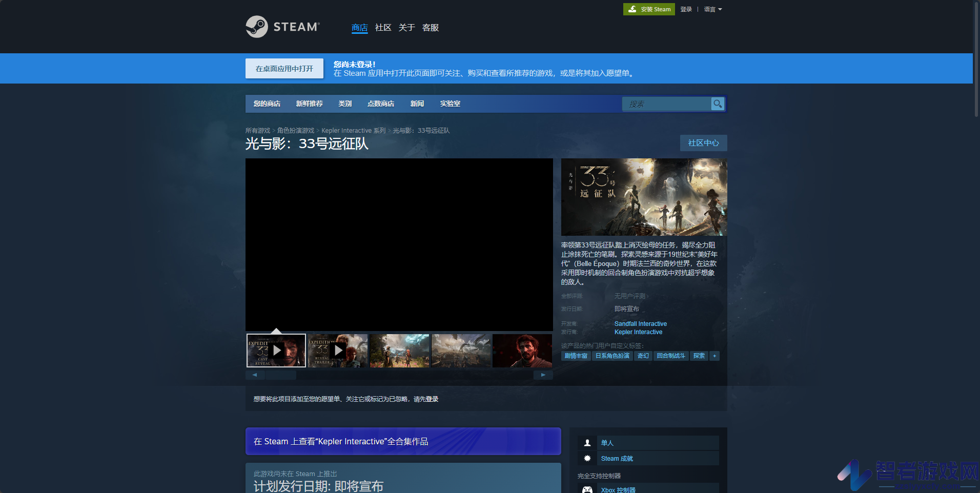The height and width of the screenshot is (493, 980).
Task: Open the 商店 store tab
Action: [x=360, y=28]
